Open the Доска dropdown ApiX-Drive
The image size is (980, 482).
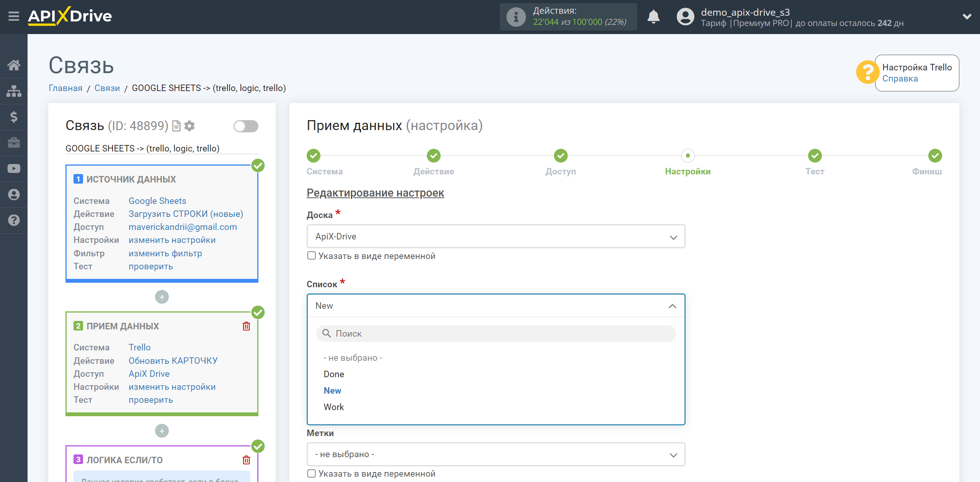click(496, 236)
